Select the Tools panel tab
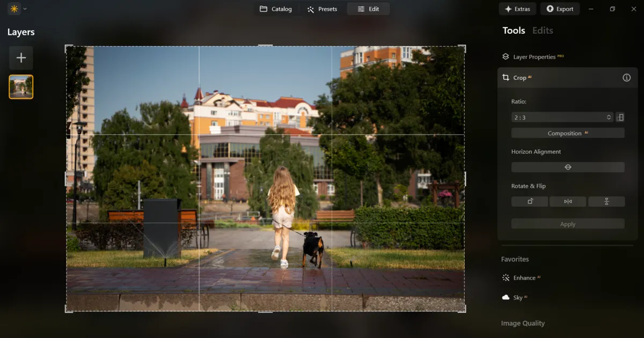Image resolution: width=644 pixels, height=338 pixels. tap(514, 31)
